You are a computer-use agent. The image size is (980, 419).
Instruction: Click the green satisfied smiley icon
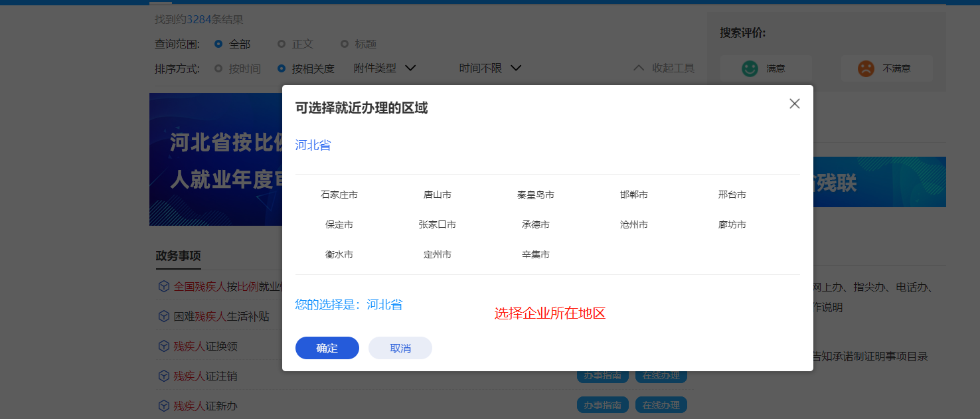[750, 68]
